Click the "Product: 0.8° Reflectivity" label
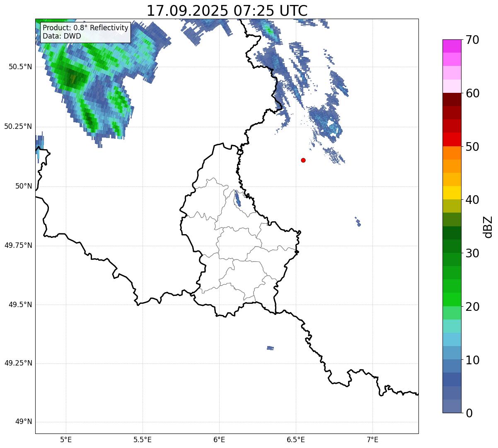The height and width of the screenshot is (448, 498). click(x=86, y=28)
